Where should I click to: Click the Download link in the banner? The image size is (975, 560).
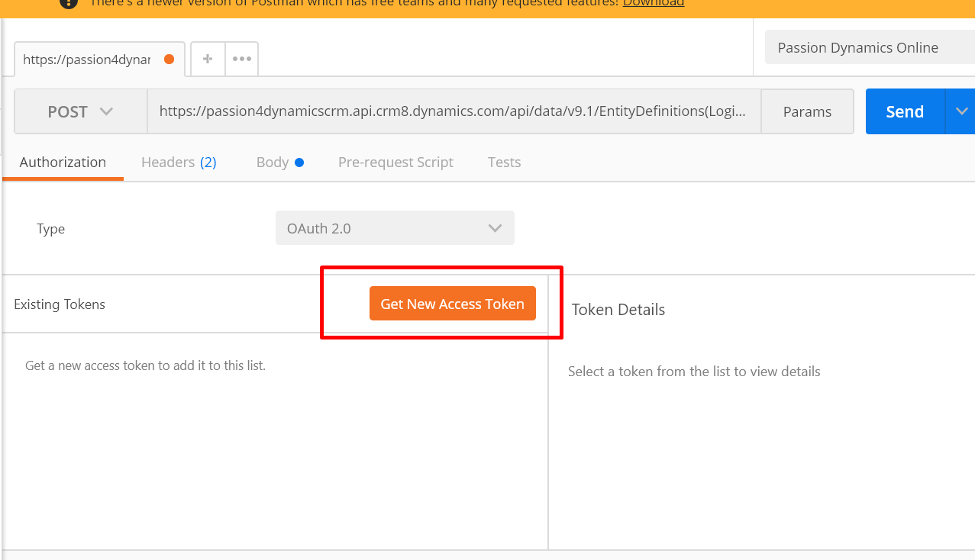(653, 3)
